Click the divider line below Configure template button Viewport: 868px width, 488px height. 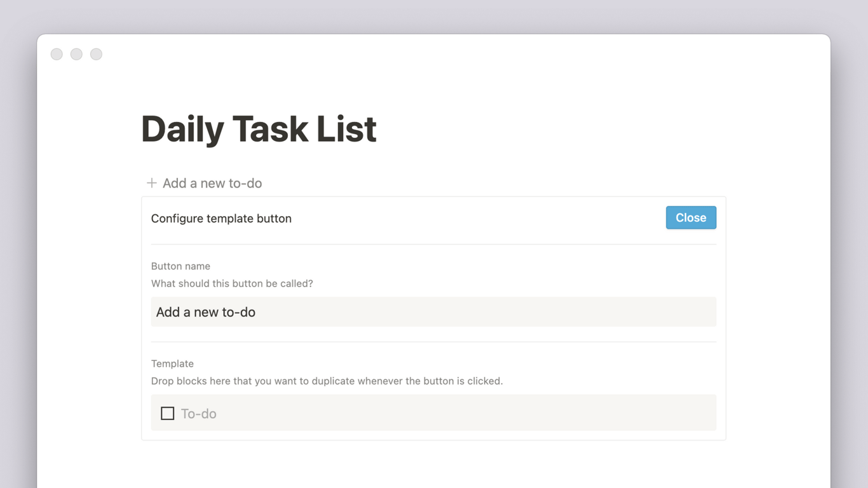(433, 245)
